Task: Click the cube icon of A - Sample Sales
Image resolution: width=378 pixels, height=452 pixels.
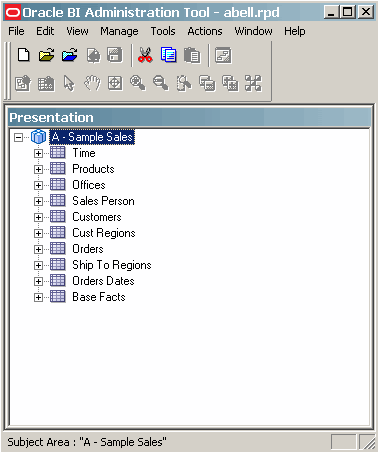Action: tap(39, 137)
